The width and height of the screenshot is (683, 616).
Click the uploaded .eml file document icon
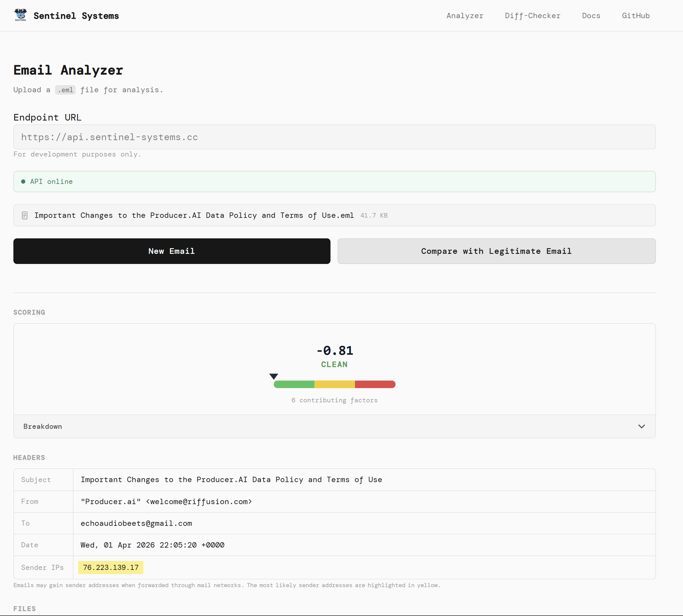click(25, 215)
